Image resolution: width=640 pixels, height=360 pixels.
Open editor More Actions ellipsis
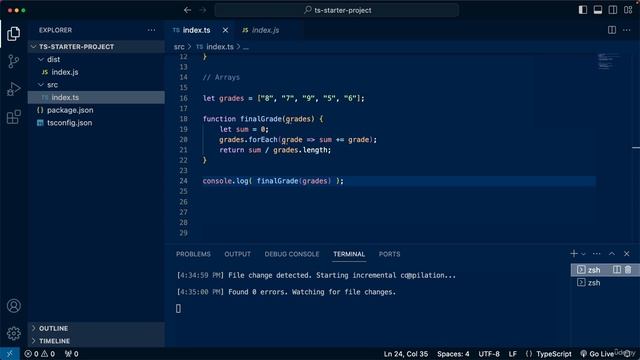coord(627,30)
